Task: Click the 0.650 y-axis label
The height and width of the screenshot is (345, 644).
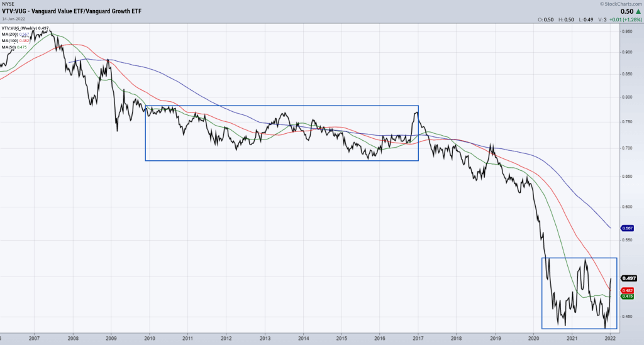Action: coord(627,177)
